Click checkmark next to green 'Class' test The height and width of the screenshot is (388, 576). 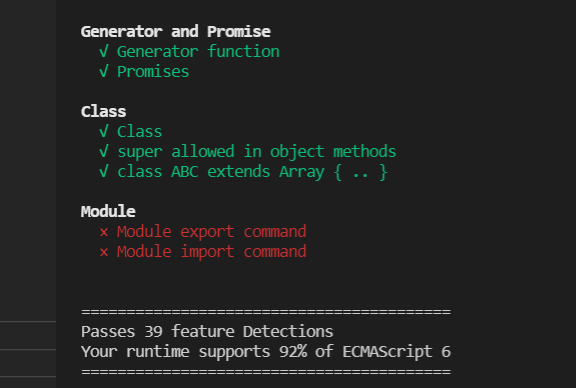point(104,131)
